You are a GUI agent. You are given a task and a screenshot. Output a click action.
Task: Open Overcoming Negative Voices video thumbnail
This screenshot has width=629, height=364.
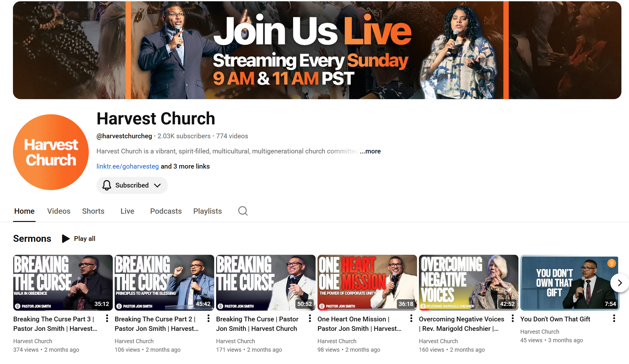coord(468,283)
